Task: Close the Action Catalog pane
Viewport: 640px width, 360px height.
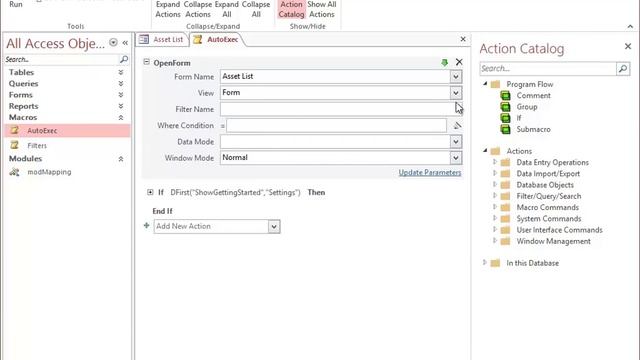Action: pos(628,47)
